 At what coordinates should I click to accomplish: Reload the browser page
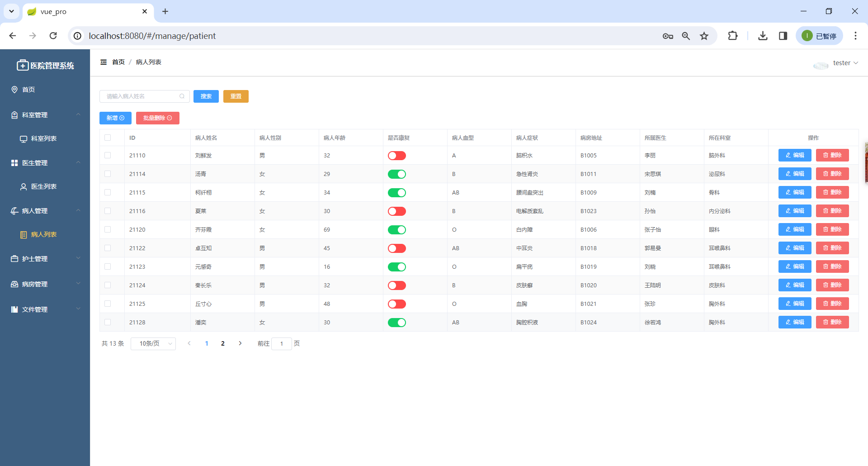coord(53,36)
